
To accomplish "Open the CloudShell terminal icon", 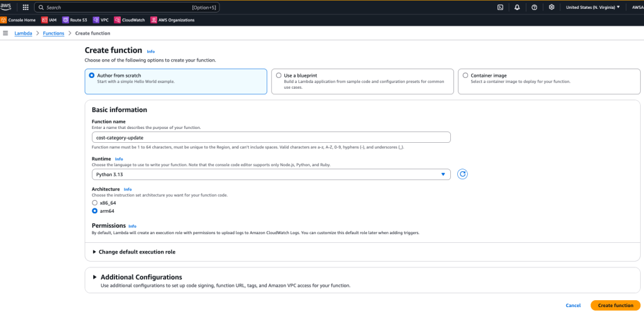I will pyautogui.click(x=500, y=7).
